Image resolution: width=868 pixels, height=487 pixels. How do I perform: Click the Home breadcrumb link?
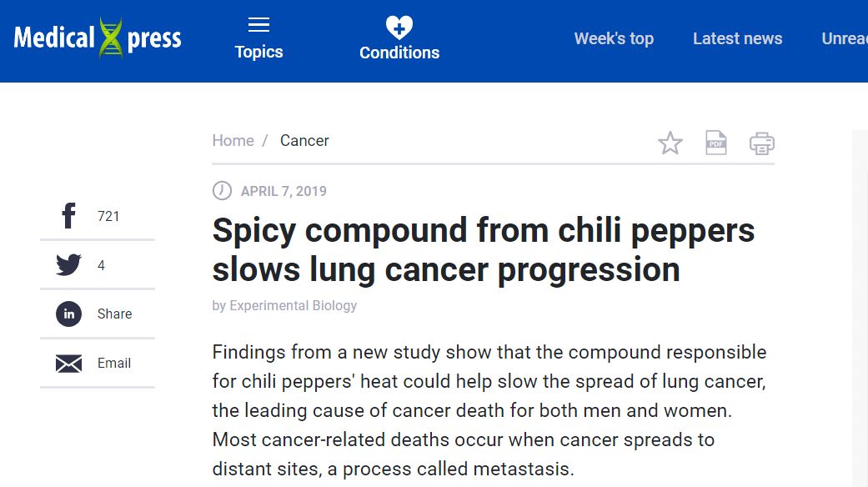[233, 140]
